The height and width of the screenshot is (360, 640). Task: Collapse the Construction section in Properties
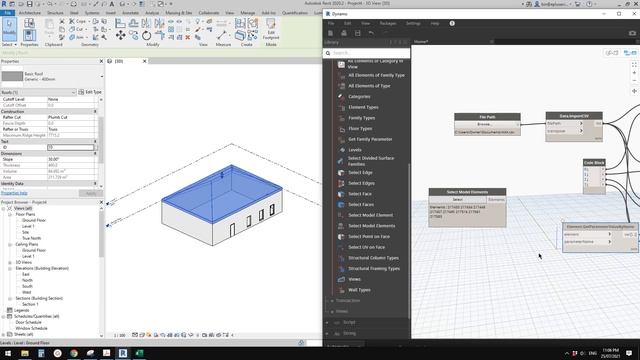[95, 111]
